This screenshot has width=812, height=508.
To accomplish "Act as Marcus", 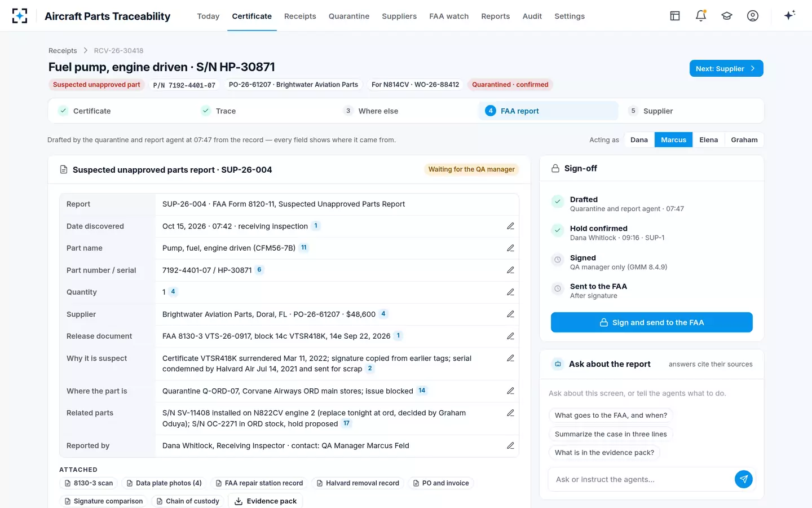I will click(x=673, y=140).
